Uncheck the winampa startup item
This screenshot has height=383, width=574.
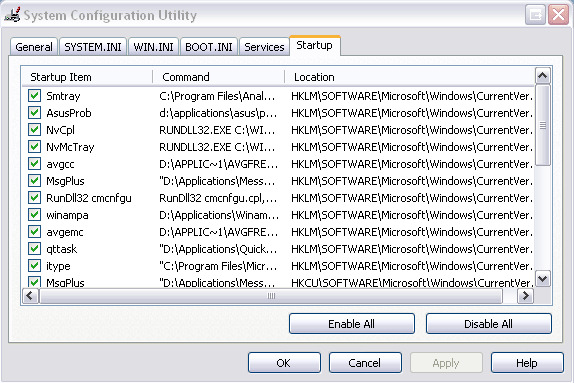pyautogui.click(x=34, y=215)
